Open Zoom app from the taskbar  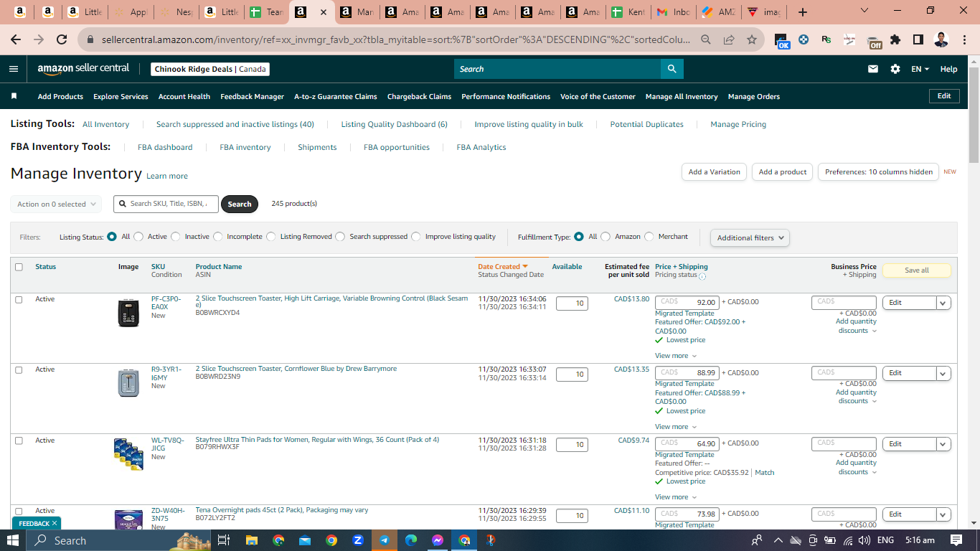[x=358, y=540]
